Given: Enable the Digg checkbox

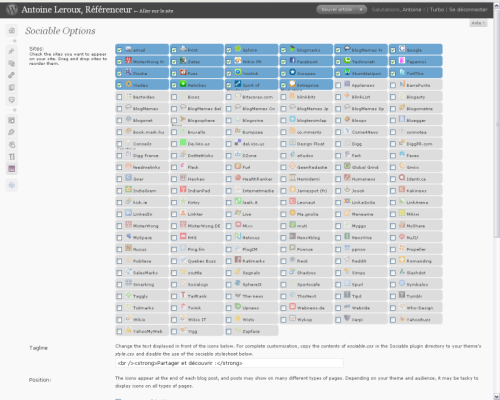Looking at the screenshot, I should click(338, 144).
